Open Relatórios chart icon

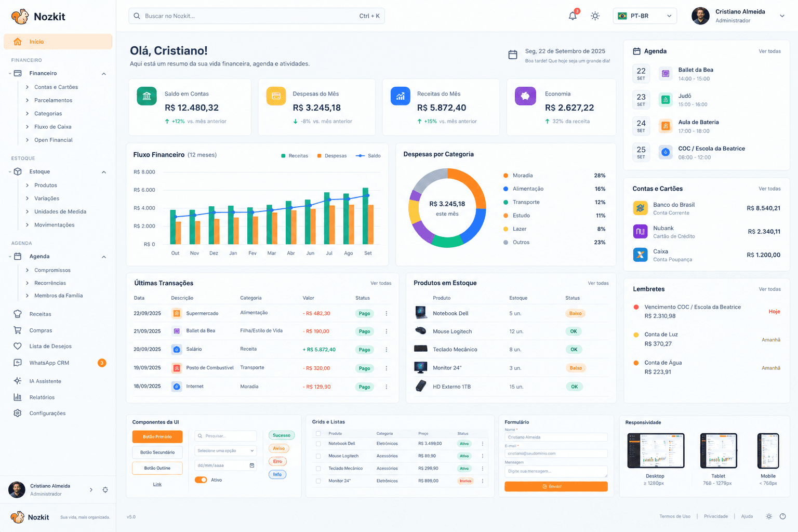18,397
